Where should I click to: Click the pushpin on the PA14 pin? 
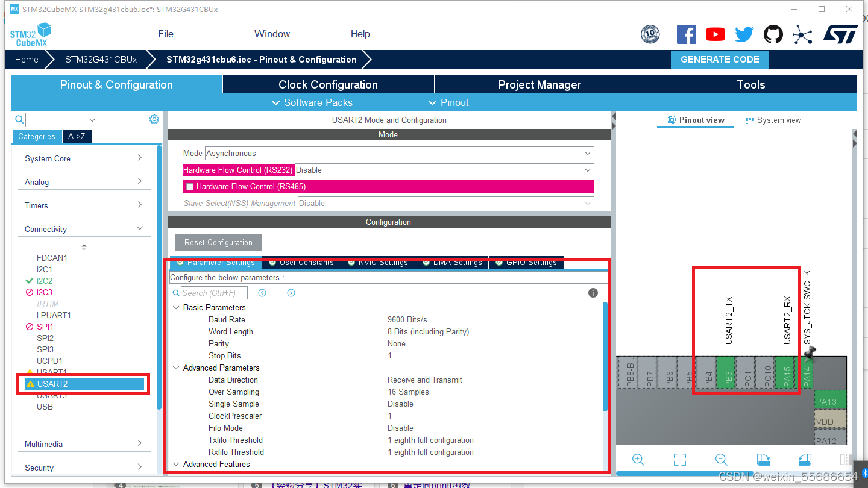tap(810, 352)
